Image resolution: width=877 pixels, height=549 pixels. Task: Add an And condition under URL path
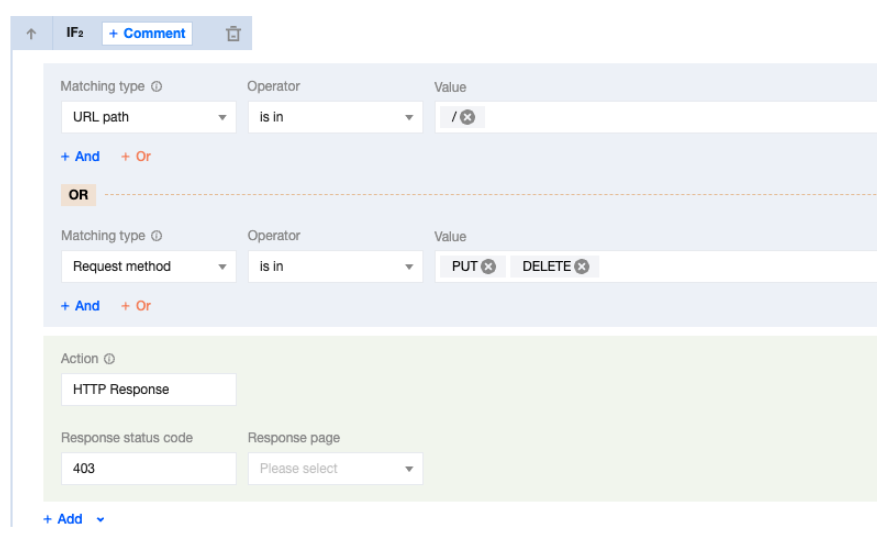pyautogui.click(x=81, y=157)
